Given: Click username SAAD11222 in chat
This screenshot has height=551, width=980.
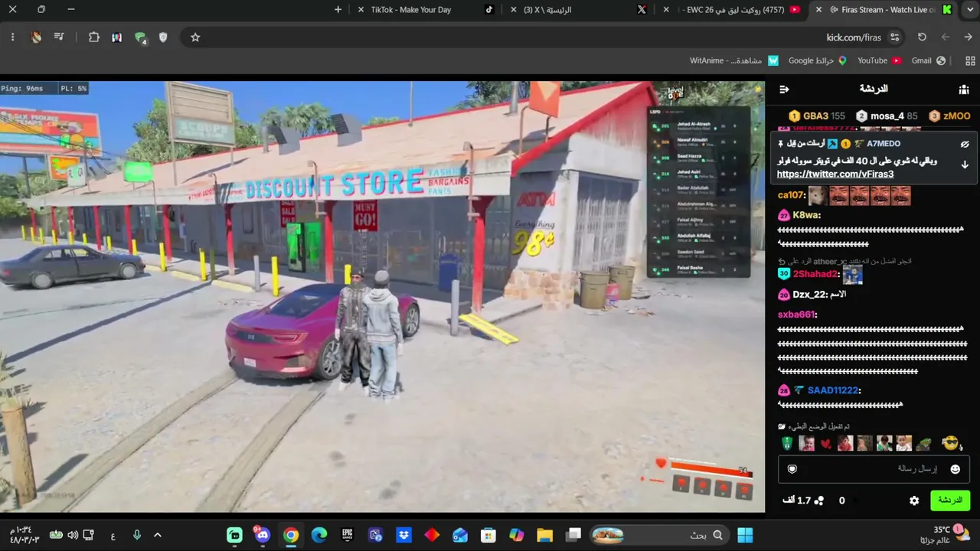Looking at the screenshot, I should tap(834, 390).
